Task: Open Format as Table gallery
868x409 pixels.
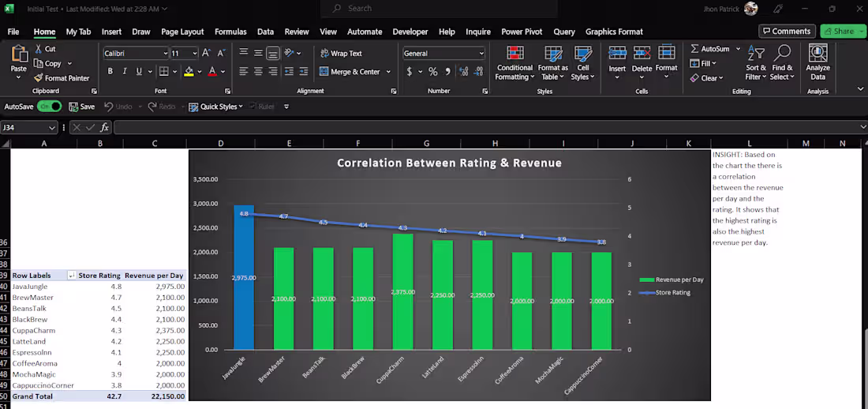Action: [552, 63]
